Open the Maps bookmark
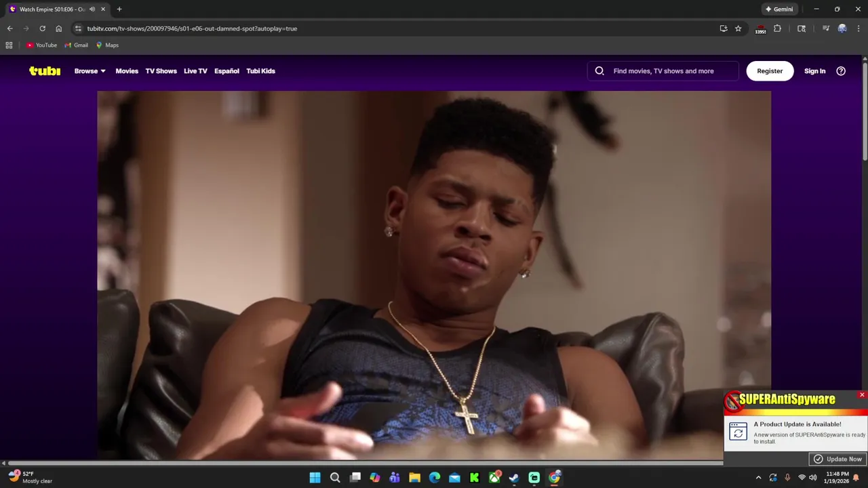The image size is (868, 488). (107, 45)
